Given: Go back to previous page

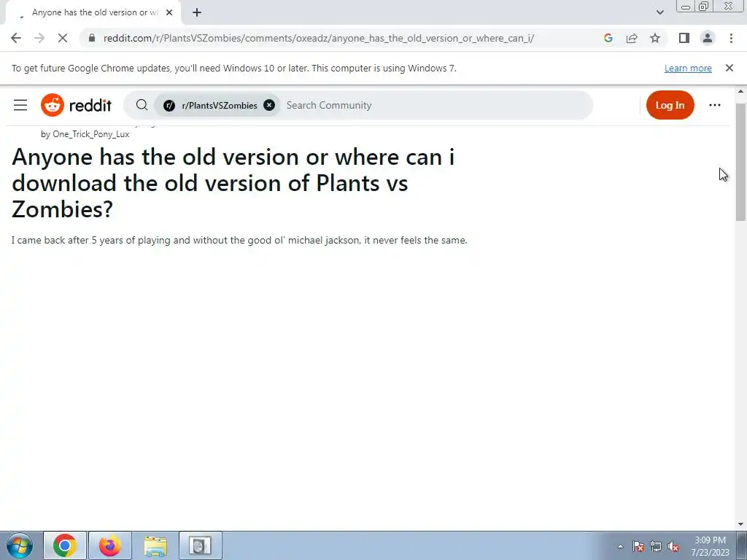Looking at the screenshot, I should tap(16, 38).
